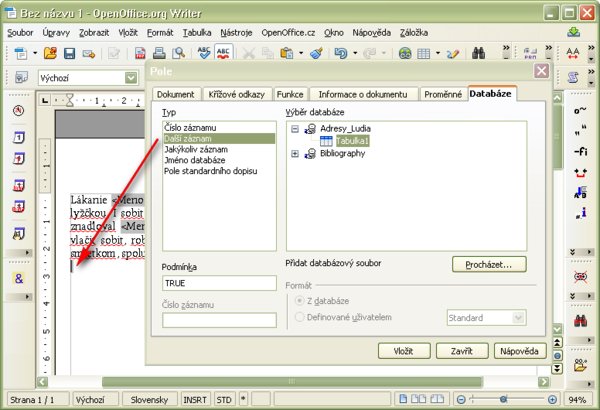Click the Navigator compass icon in left toolbar
Screen dimensions: 600x410
(x=18, y=111)
